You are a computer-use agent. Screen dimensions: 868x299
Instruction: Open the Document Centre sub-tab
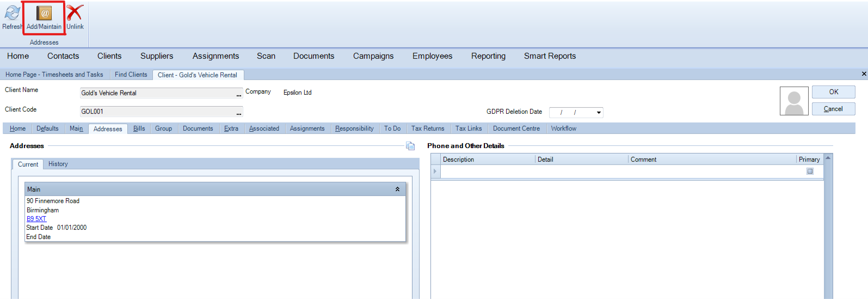pos(516,129)
